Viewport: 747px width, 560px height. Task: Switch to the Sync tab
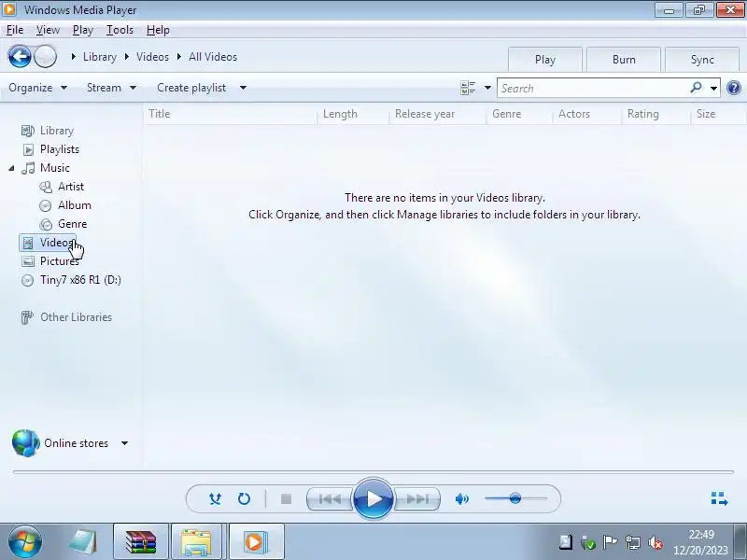702,60
